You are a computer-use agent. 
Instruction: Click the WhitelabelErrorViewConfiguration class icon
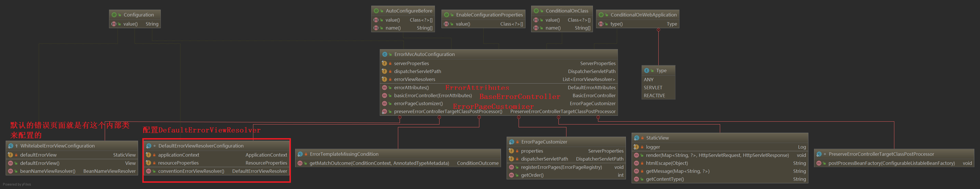11,146
